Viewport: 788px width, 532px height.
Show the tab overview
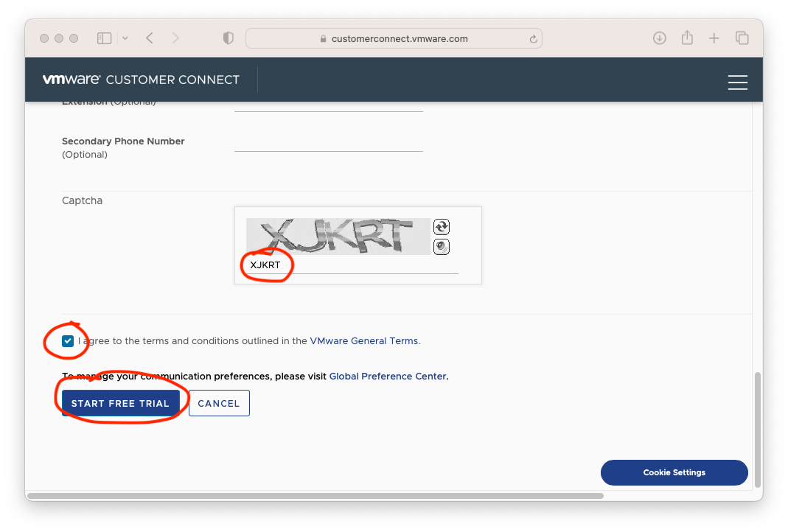click(x=742, y=38)
